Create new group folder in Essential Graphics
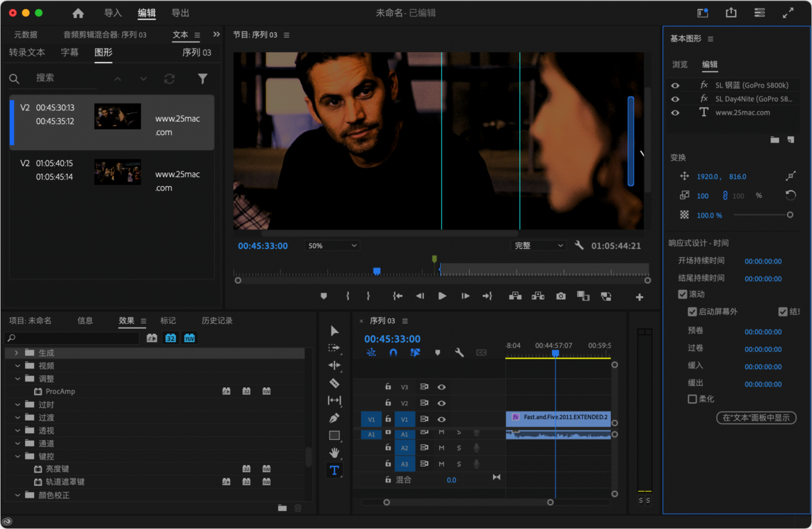The height and width of the screenshot is (529, 812). [774, 140]
